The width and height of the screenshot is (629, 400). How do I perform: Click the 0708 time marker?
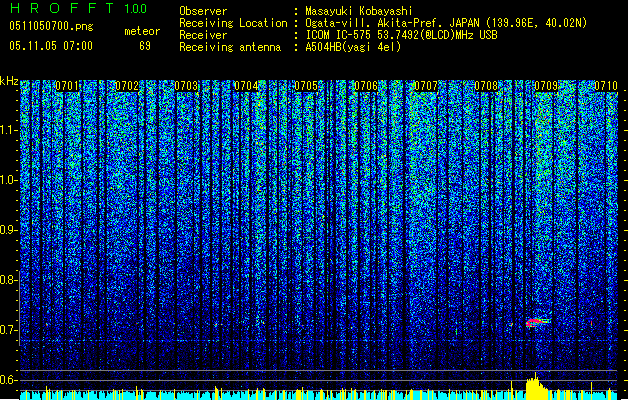(x=486, y=86)
